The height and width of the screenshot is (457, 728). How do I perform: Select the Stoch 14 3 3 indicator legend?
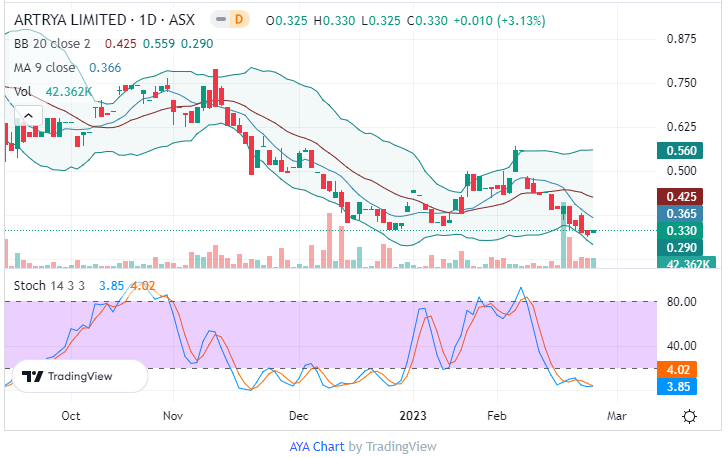point(52,285)
